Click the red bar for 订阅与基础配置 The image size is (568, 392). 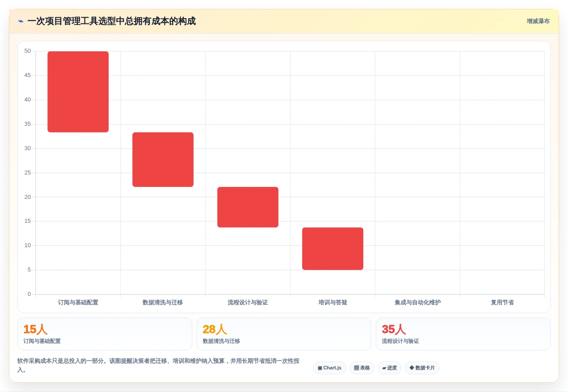pos(78,92)
